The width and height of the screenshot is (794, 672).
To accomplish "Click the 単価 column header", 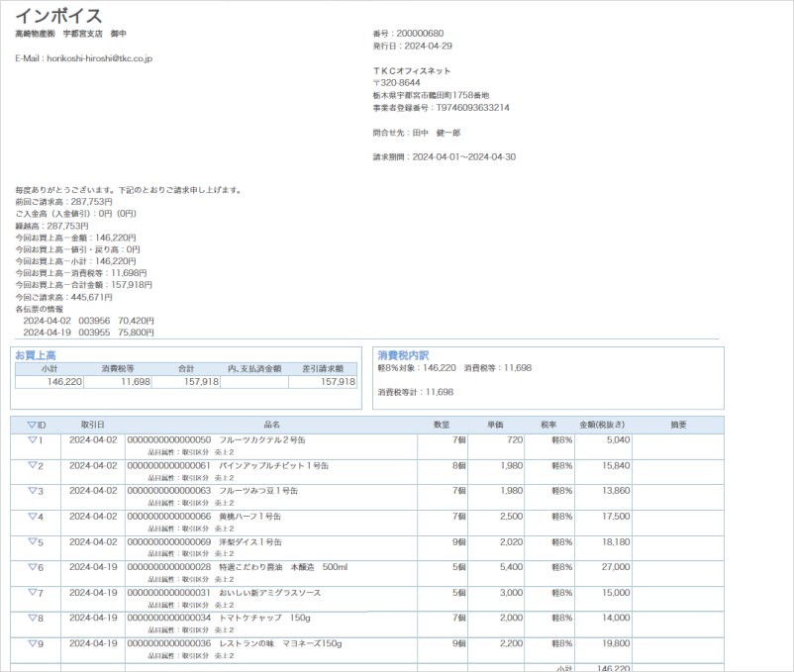I will 495,425.
